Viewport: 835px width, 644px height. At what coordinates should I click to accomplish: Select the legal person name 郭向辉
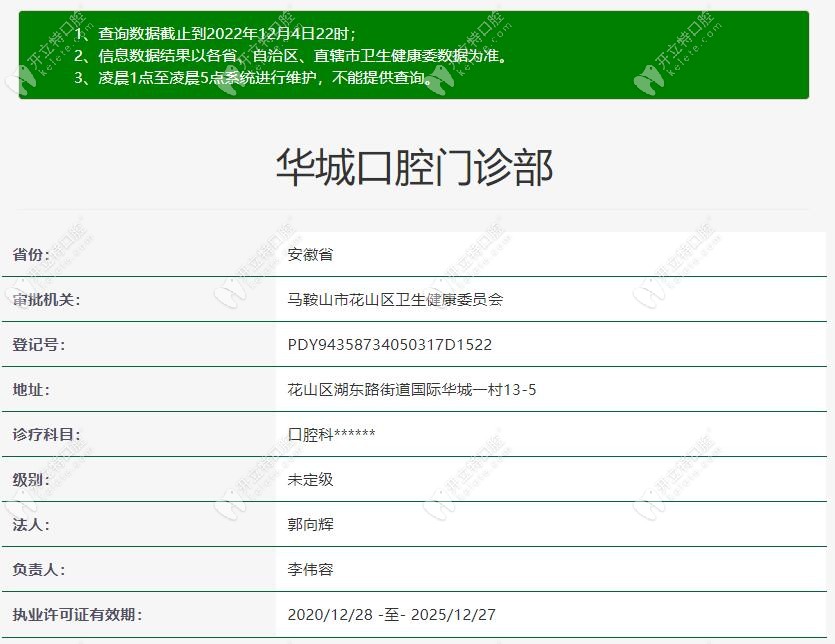[310, 525]
